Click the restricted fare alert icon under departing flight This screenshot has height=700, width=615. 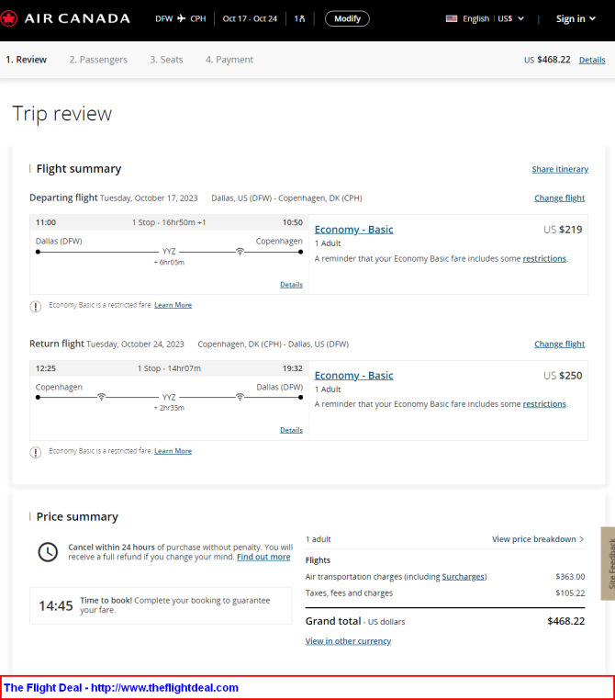coord(36,306)
